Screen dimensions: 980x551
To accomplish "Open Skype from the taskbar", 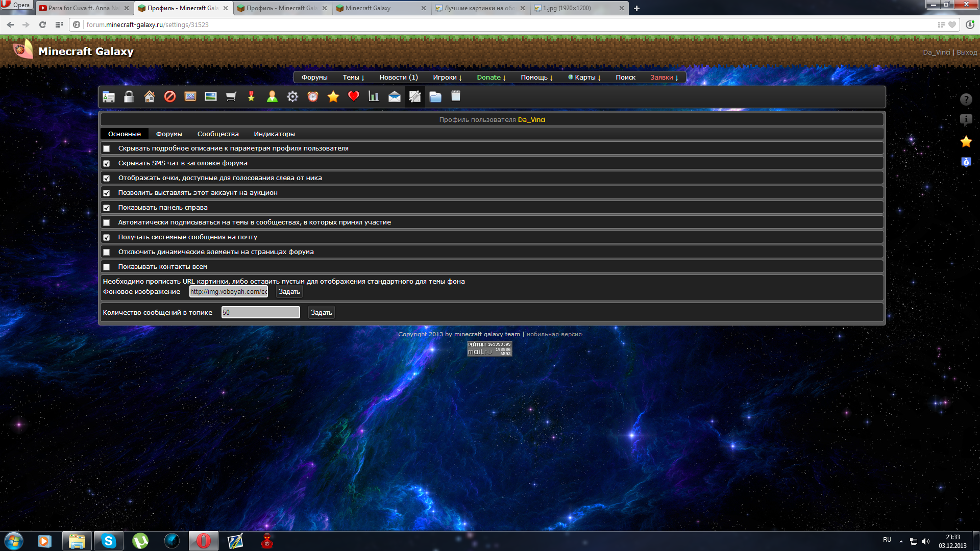I will coord(109,541).
